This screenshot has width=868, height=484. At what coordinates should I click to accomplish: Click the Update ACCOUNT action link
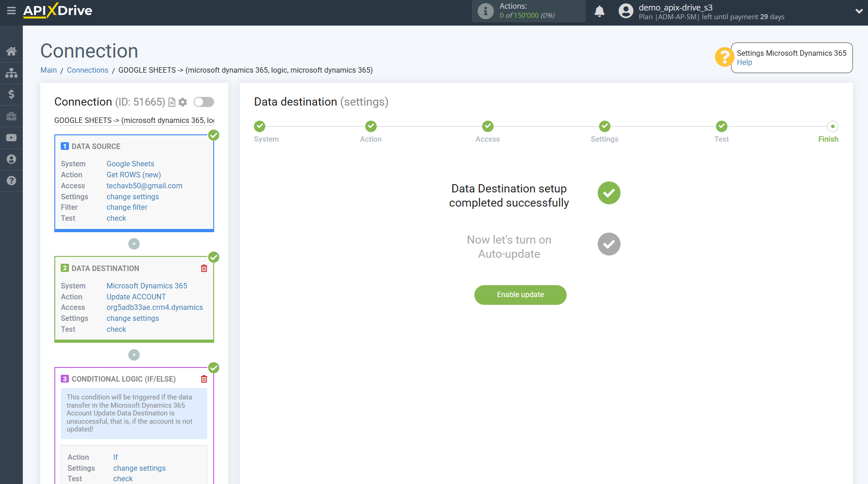point(136,297)
